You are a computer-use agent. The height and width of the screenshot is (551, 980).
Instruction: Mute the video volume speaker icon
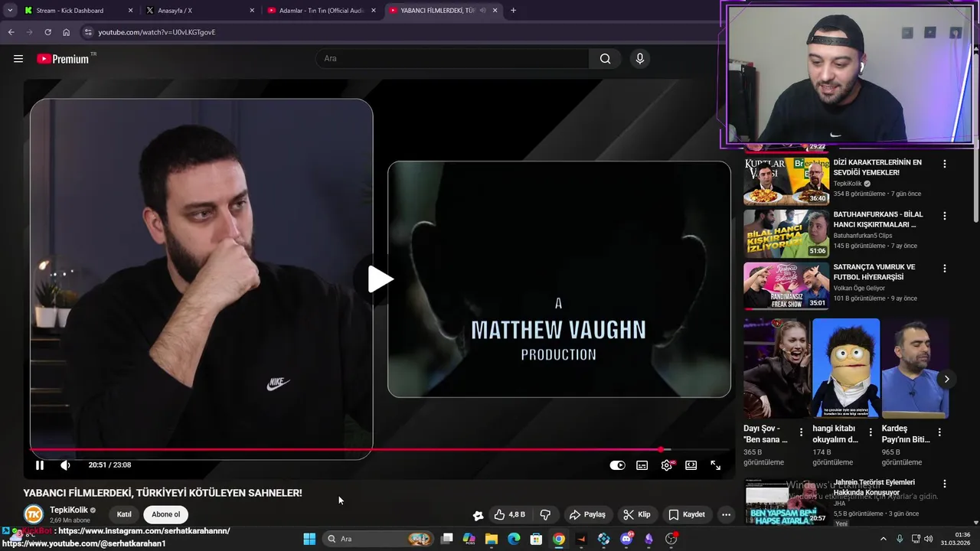click(65, 465)
